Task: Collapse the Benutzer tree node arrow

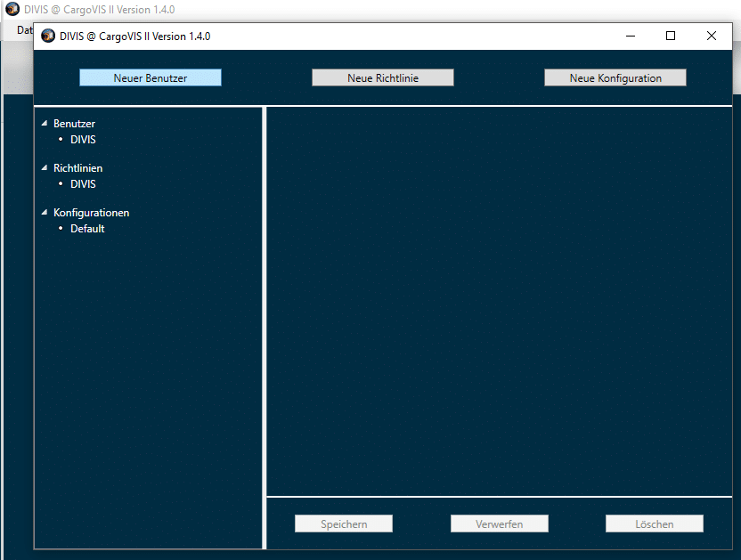Action: click(45, 124)
